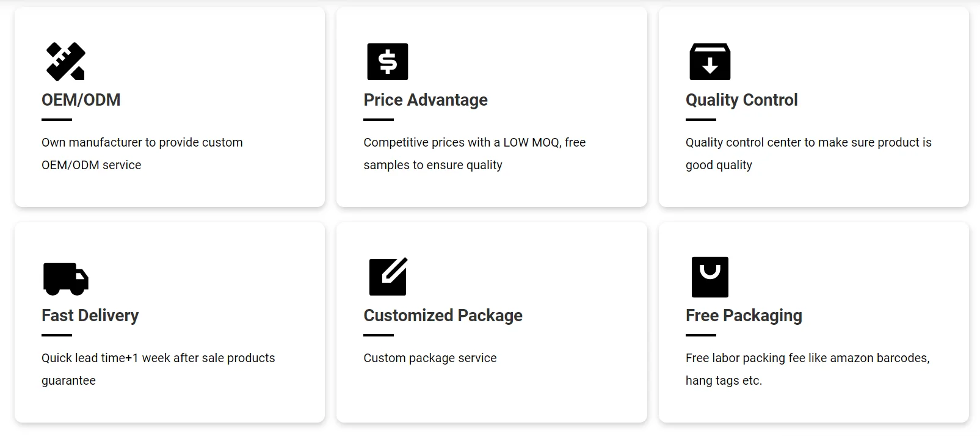The height and width of the screenshot is (436, 980).
Task: Click the shopping bag Free Packaging icon
Action: (710, 277)
